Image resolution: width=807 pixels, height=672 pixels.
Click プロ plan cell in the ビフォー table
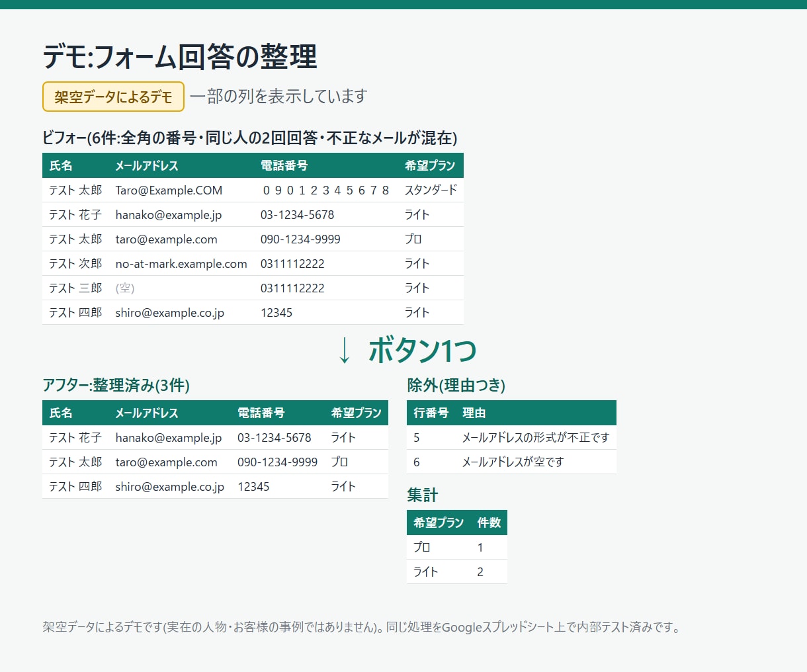pyautogui.click(x=413, y=239)
